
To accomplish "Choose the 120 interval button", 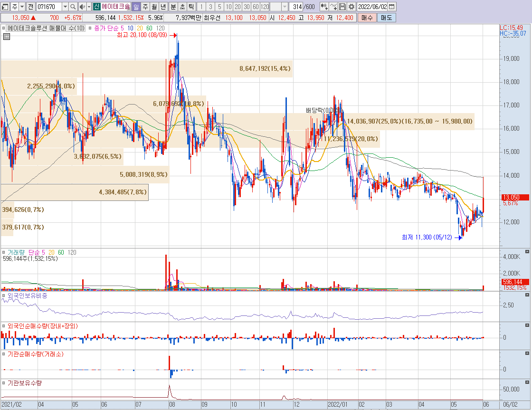I will 265,7.
